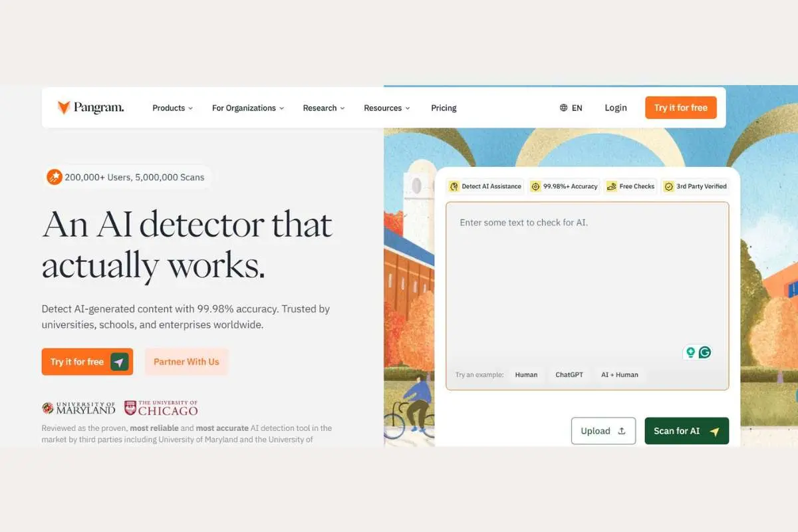Screen dimensions: 798x532
Task: Go to the Login page
Action: coord(616,107)
